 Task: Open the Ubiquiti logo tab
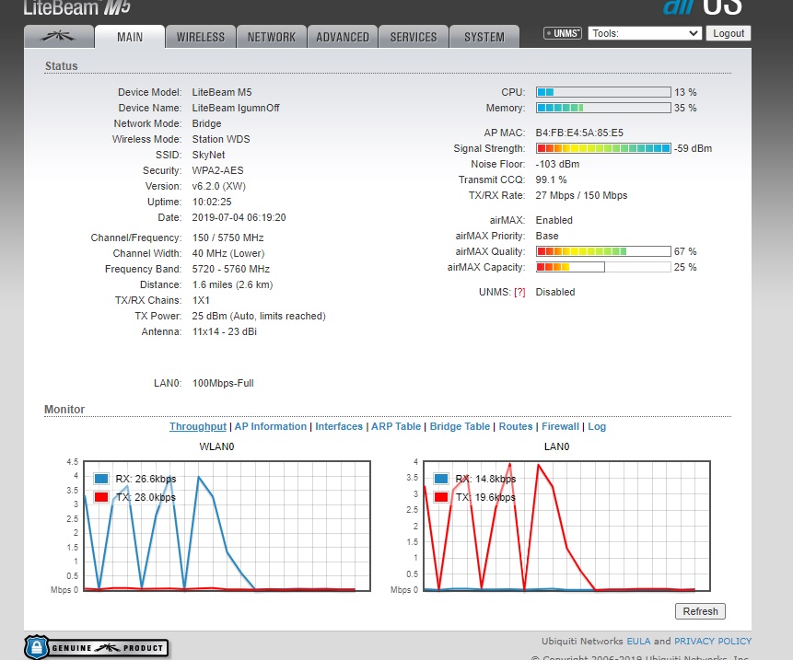(59, 37)
